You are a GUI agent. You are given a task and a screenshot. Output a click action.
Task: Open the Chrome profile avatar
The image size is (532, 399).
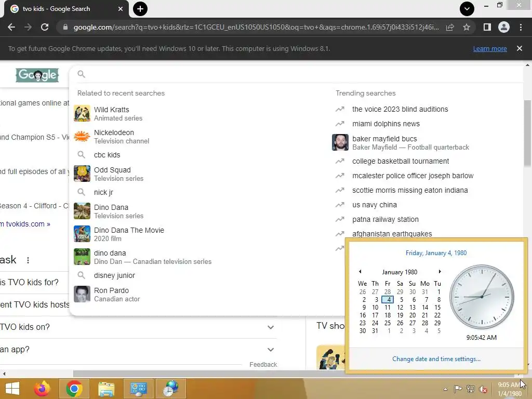click(x=504, y=27)
